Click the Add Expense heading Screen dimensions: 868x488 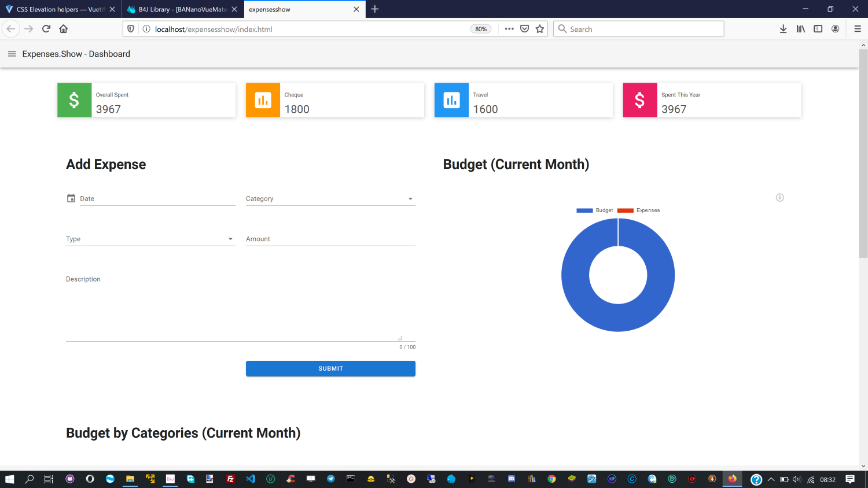click(106, 164)
